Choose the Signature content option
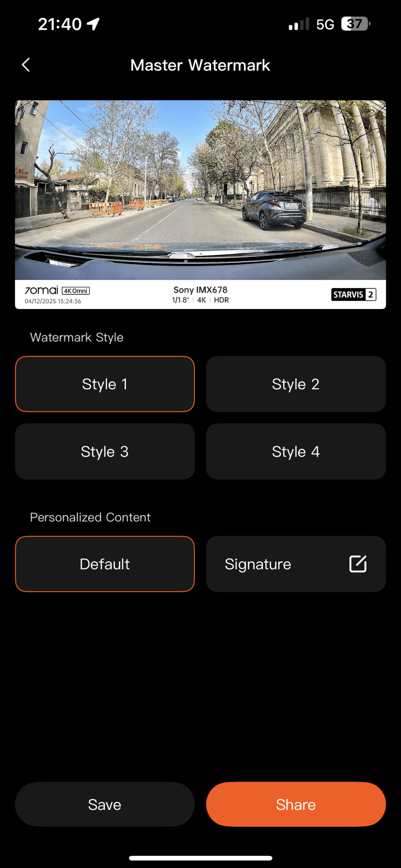Viewport: 401px width, 868px height. click(x=296, y=564)
